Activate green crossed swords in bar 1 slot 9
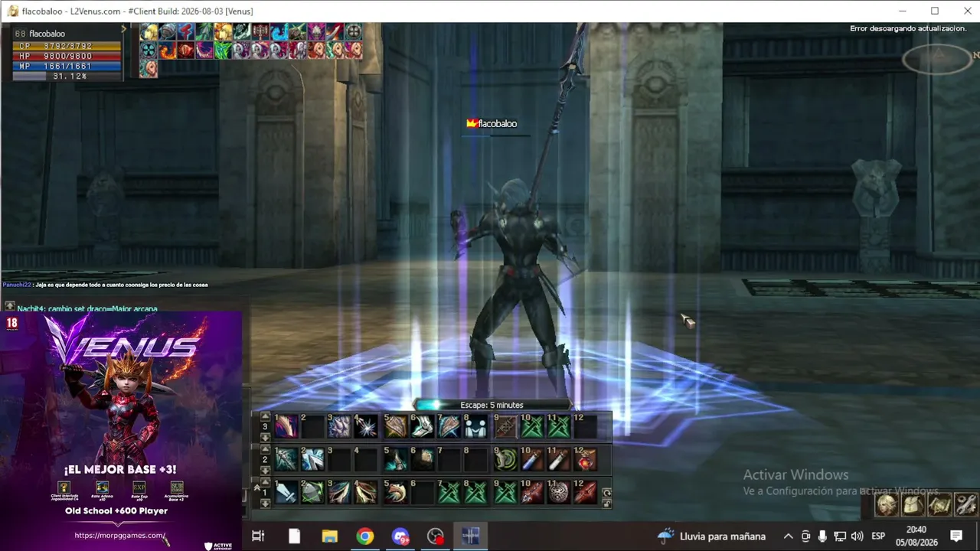 505,492
